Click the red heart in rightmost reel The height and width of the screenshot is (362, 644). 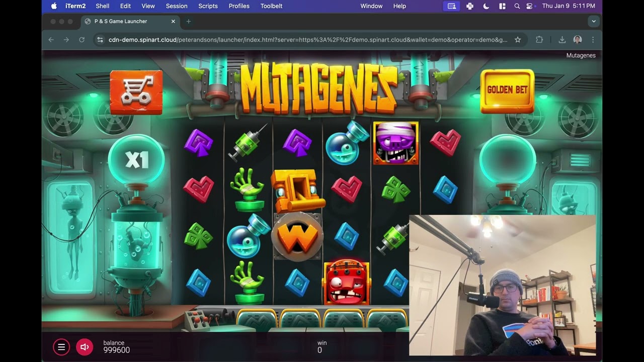tap(445, 143)
